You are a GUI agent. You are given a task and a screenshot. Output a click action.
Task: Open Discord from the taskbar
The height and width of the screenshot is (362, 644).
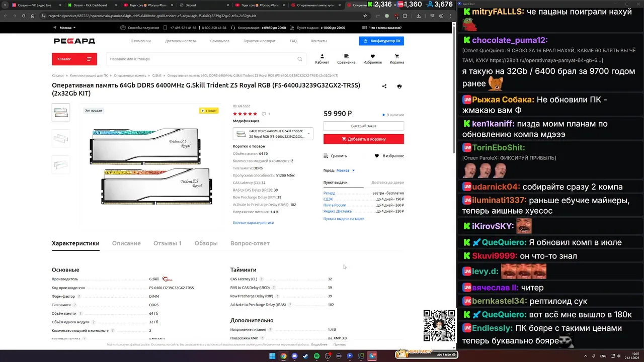tap(294, 356)
